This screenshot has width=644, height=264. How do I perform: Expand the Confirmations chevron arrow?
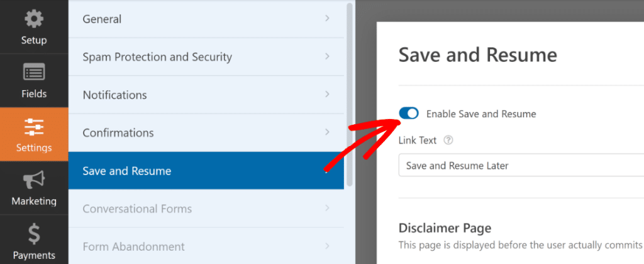[x=327, y=132]
